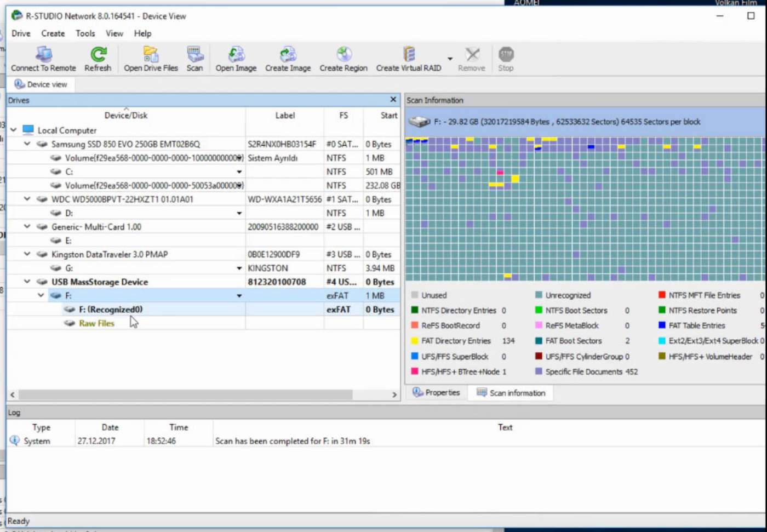Start a Scan using the toolbar icon

coord(194,55)
